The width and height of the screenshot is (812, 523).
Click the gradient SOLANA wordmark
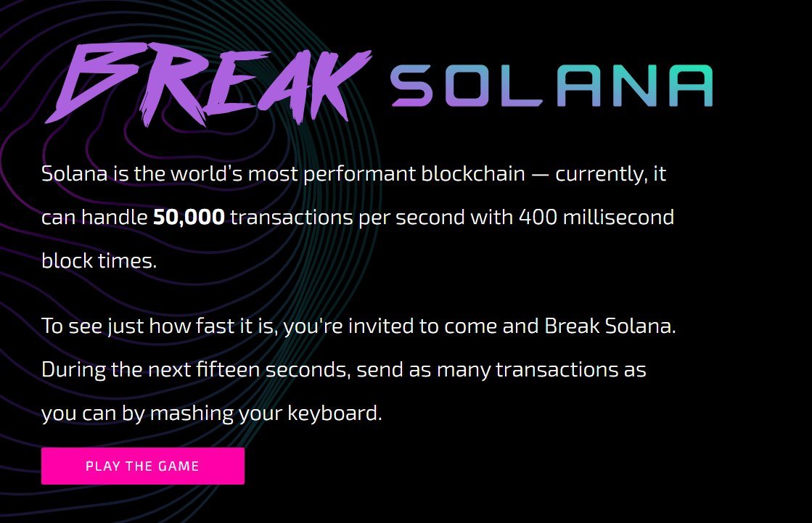[552, 86]
